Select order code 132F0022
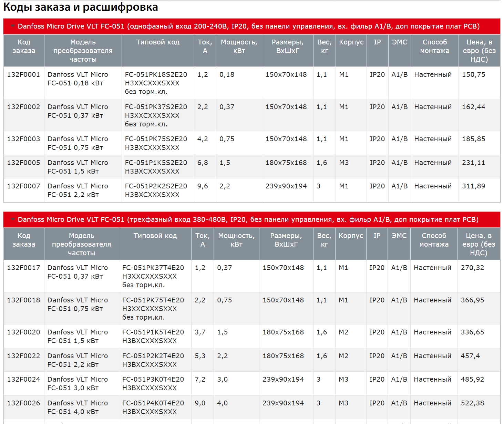Screen dimensions: 504x424 coord(23,356)
